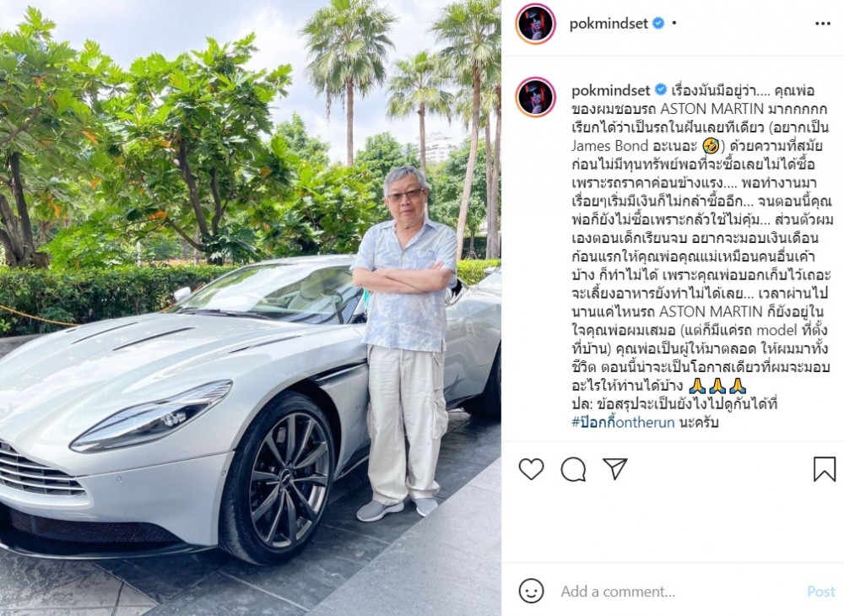The height and width of the screenshot is (616, 844).
Task: Open emoji picker smiley in comment box
Action: [531, 591]
